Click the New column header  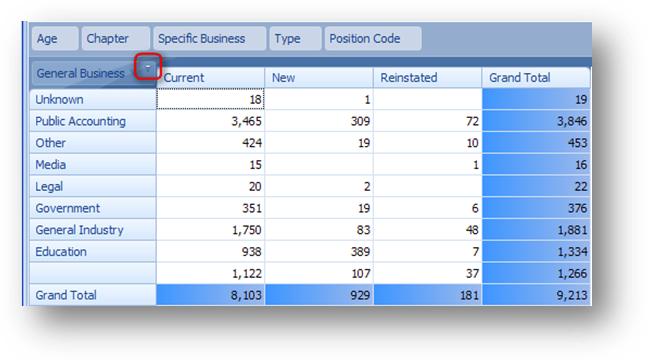click(319, 78)
